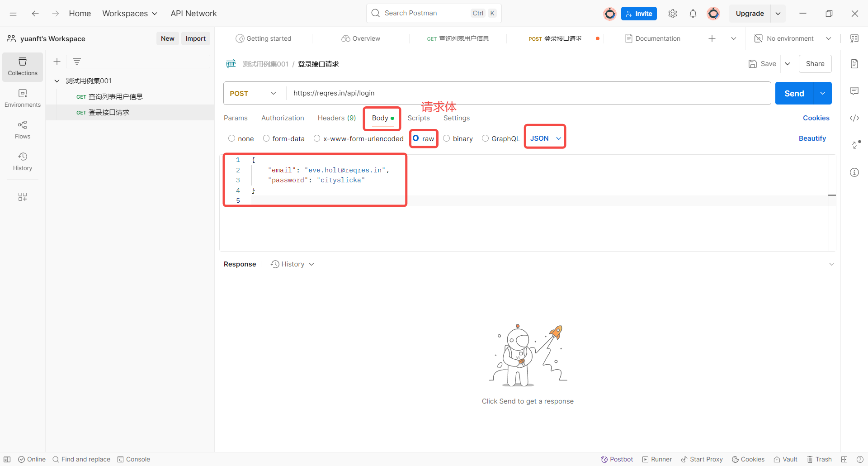This screenshot has width=868, height=466.
Task: Switch to the Settings tab
Action: [457, 118]
